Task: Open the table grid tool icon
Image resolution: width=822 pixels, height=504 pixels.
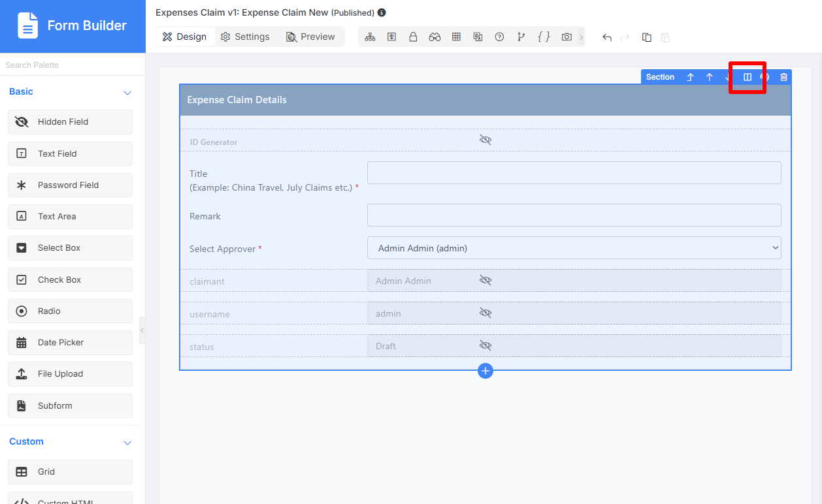Action: [x=456, y=37]
